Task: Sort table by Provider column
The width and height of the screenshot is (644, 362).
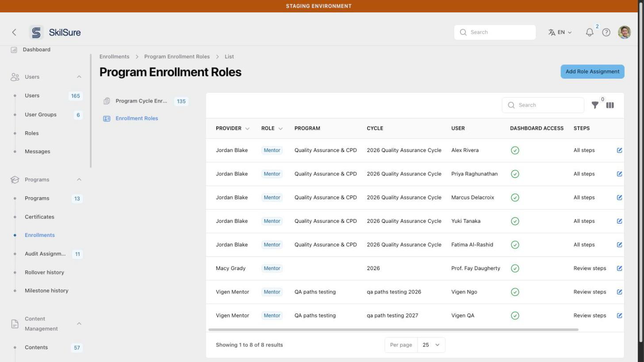Action: coord(233,128)
